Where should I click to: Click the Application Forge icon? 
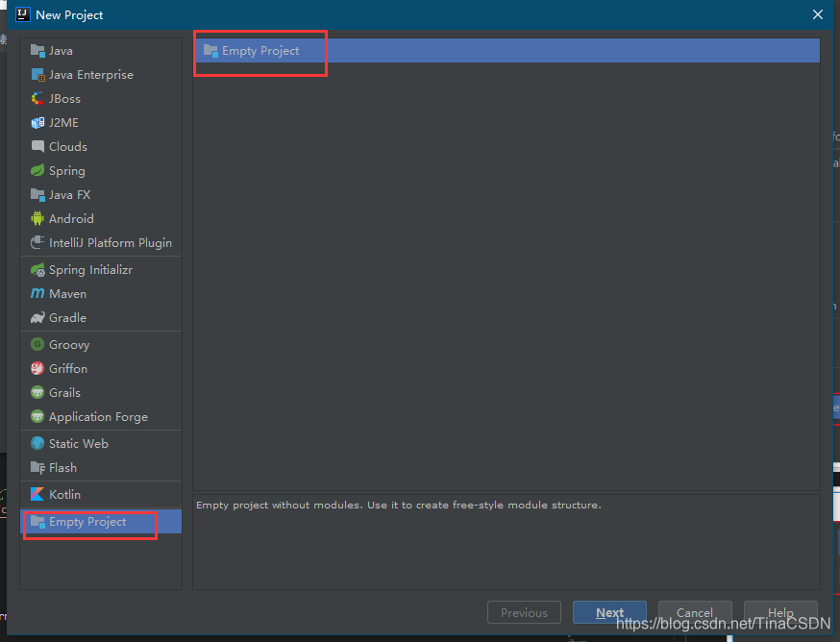click(37, 417)
